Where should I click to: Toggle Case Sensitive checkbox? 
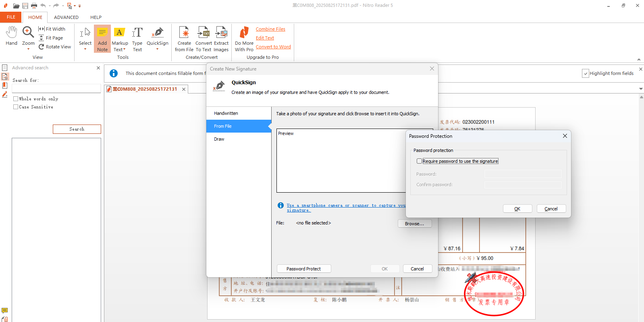pos(16,107)
